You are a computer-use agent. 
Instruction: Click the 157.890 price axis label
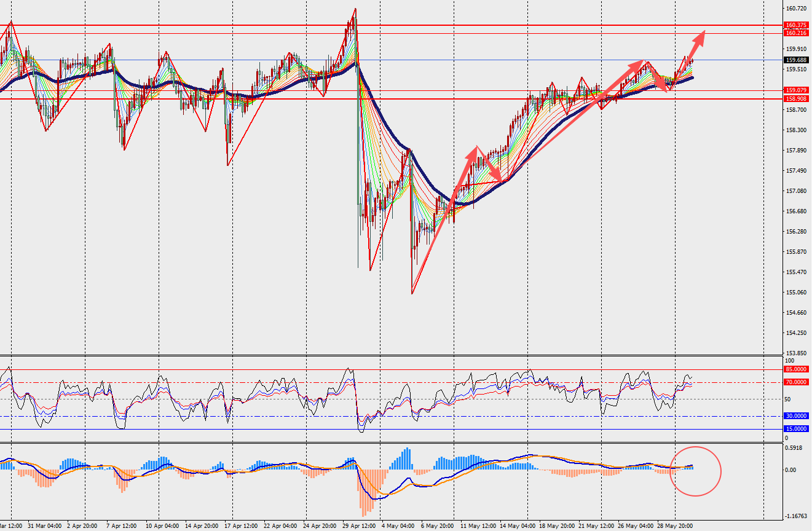[x=797, y=151]
